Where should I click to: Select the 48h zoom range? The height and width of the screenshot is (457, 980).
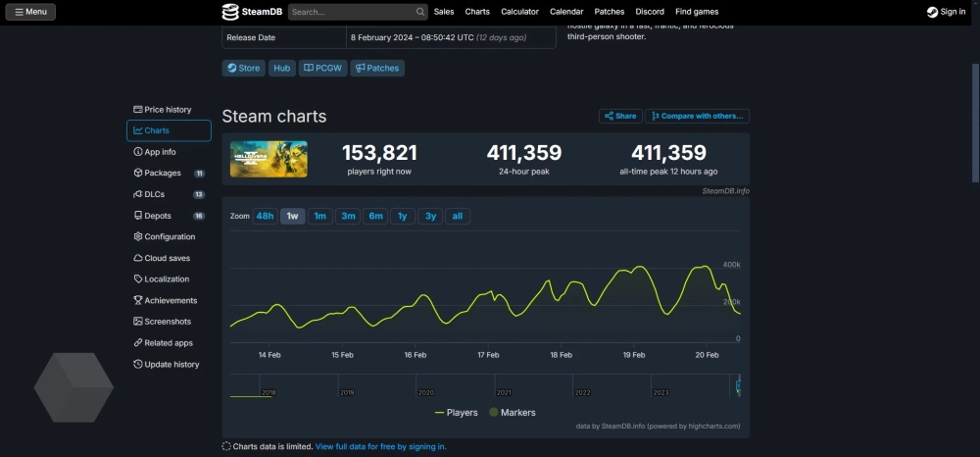coord(265,216)
